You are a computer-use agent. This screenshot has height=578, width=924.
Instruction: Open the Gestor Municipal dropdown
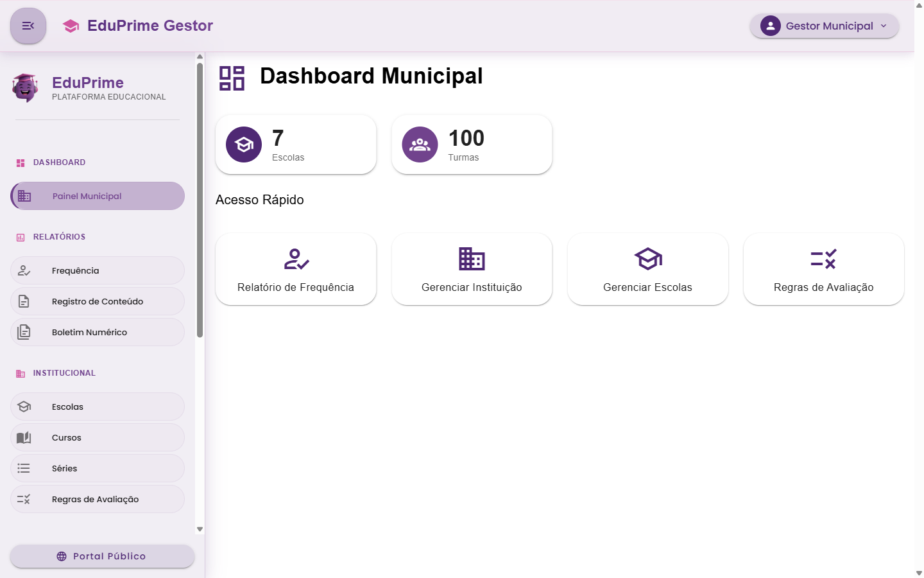point(824,26)
